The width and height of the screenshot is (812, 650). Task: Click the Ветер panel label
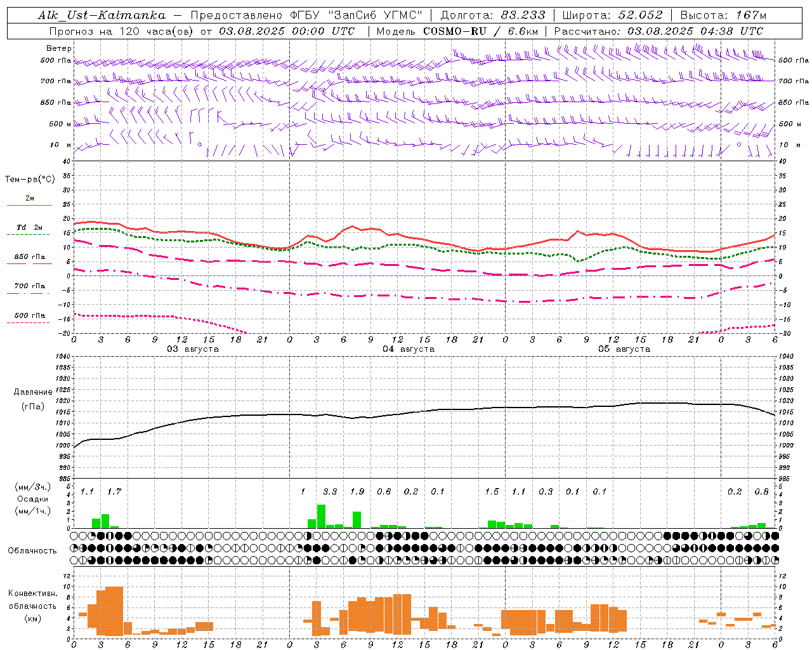pos(59,48)
